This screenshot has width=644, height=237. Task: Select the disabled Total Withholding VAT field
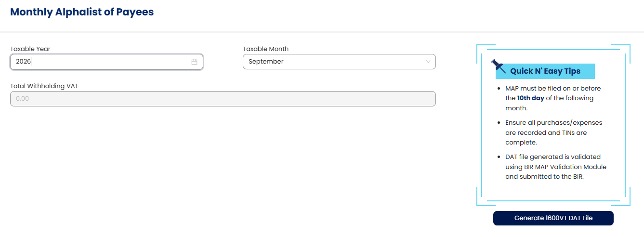click(223, 99)
